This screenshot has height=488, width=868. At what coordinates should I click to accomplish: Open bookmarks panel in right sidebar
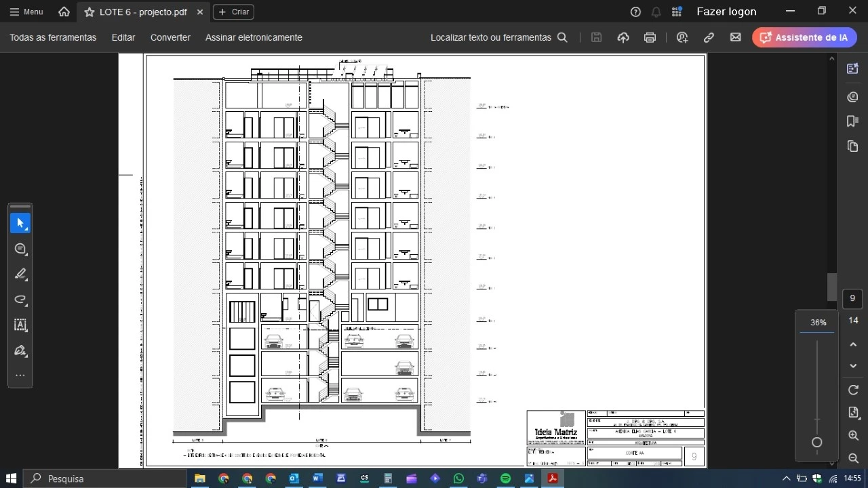(853, 121)
